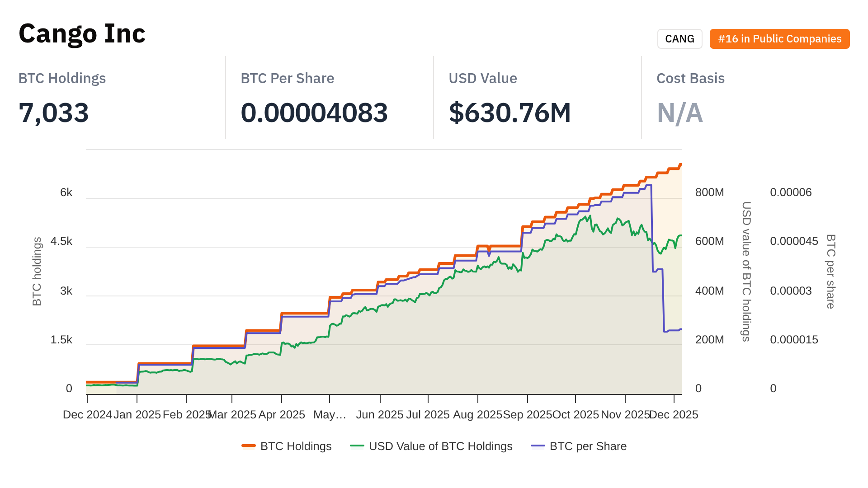Click the Cost Basis N/A value
The height and width of the screenshot is (488, 868).
[679, 113]
